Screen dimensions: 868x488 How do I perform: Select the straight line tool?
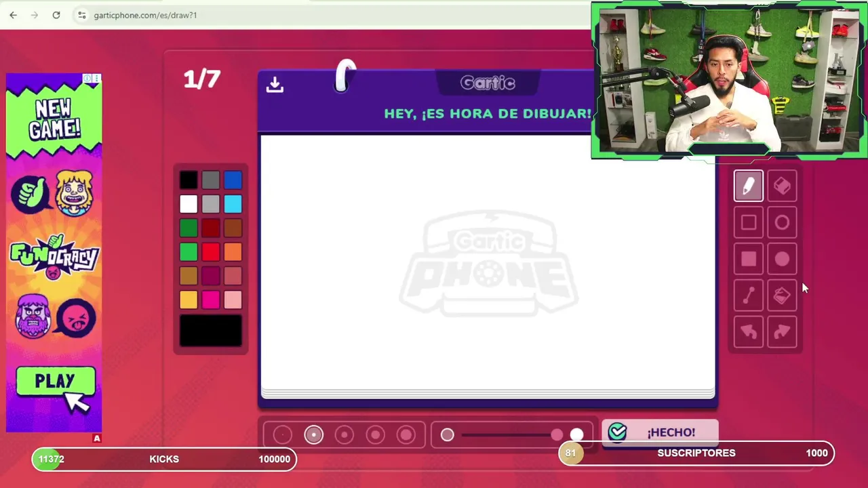pyautogui.click(x=749, y=296)
